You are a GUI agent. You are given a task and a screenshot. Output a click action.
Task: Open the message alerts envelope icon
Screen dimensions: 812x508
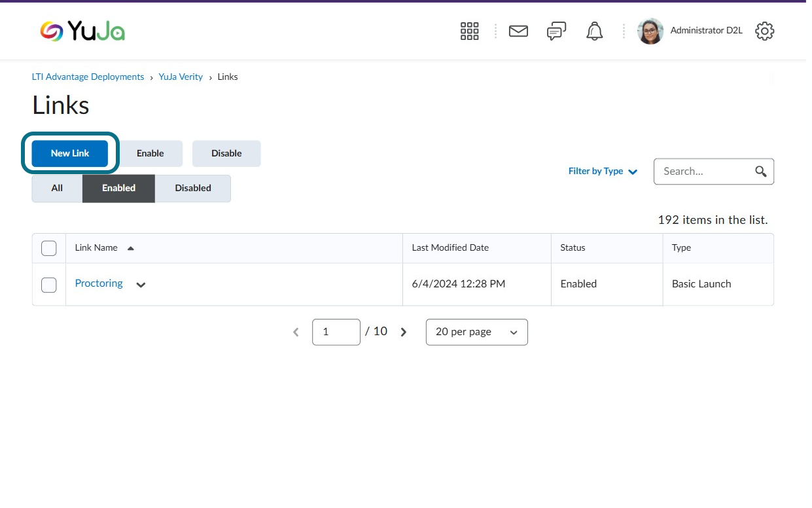518,31
